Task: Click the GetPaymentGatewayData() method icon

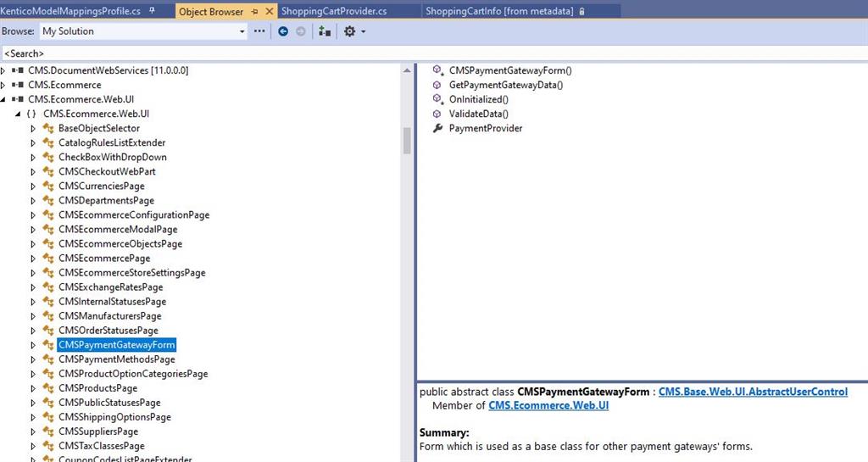Action: pos(437,86)
